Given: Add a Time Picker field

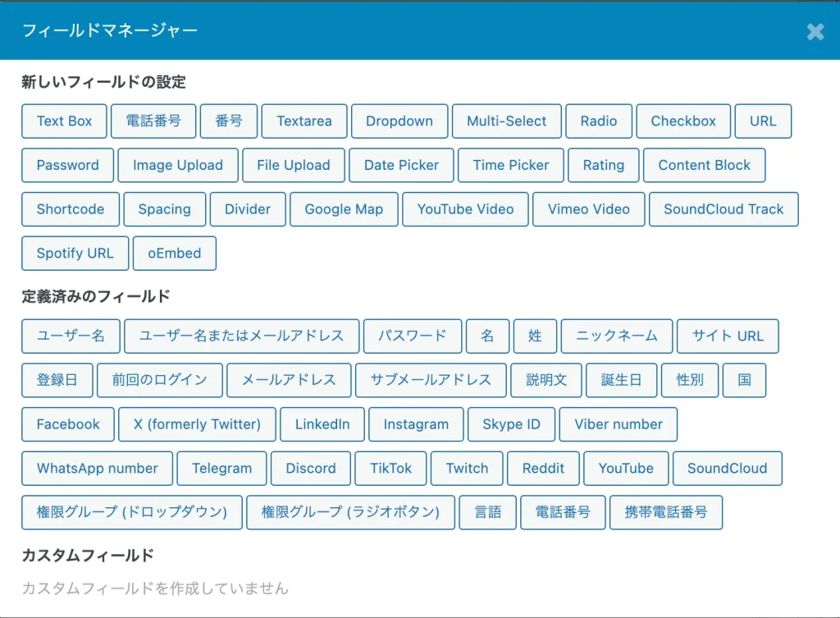Looking at the screenshot, I should point(511,165).
